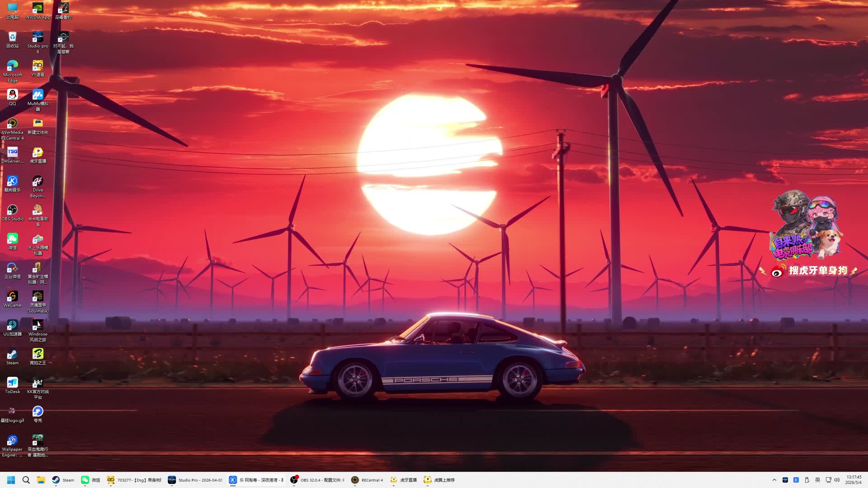Select the DHServer desktop icon
The width and height of the screenshot is (868, 488).
pos(12,155)
